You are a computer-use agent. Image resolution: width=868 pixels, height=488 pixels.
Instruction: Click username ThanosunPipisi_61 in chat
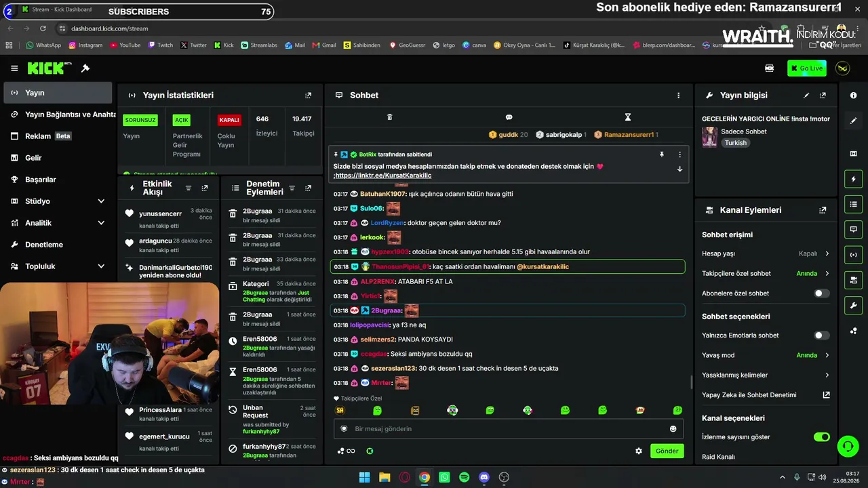[x=400, y=267]
